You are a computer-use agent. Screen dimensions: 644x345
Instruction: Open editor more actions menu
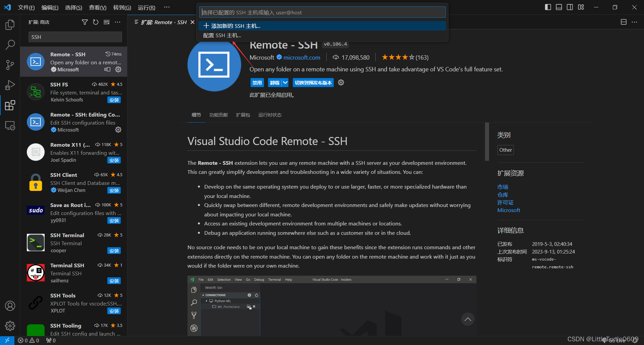point(634,22)
